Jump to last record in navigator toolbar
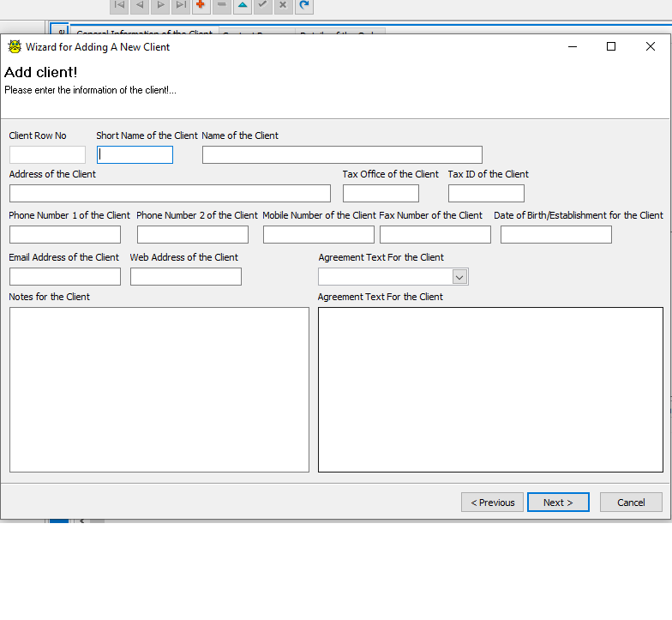This screenshot has width=672, height=620. pos(181,6)
